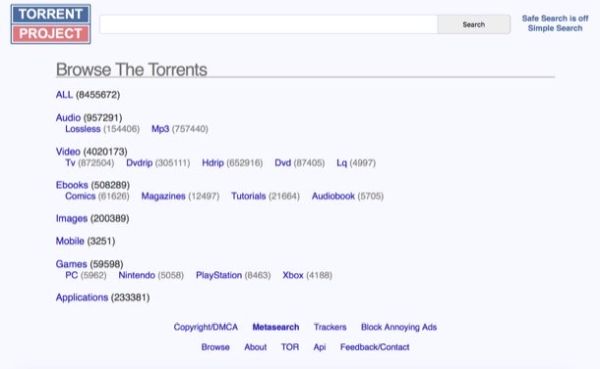600x369 pixels.
Task: Open the Comics subcategory
Action: [80, 196]
